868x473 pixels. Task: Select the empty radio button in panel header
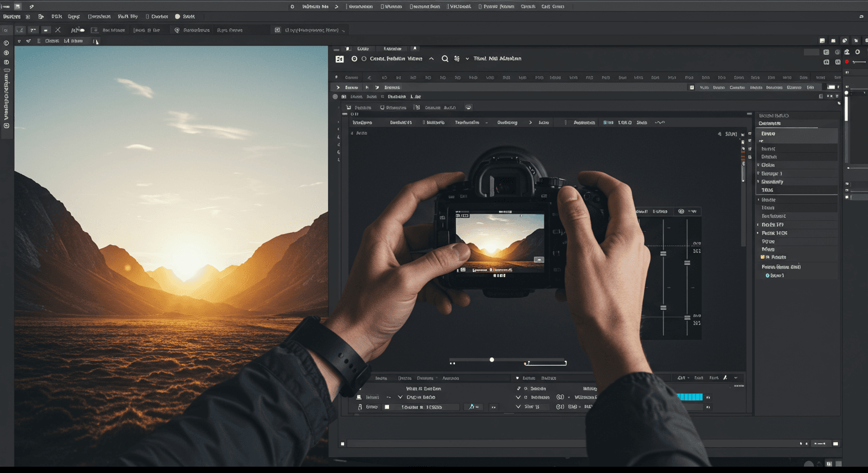coord(364,59)
